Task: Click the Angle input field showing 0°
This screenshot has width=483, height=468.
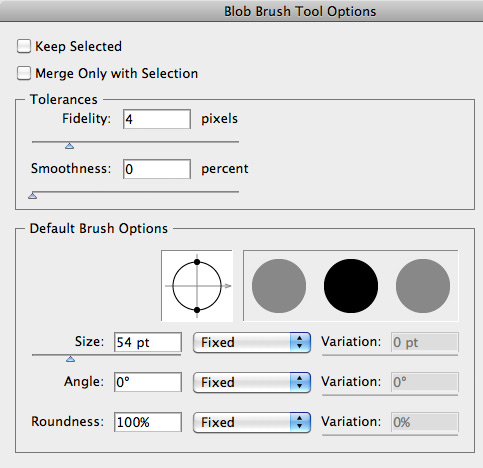Action: [x=148, y=382]
